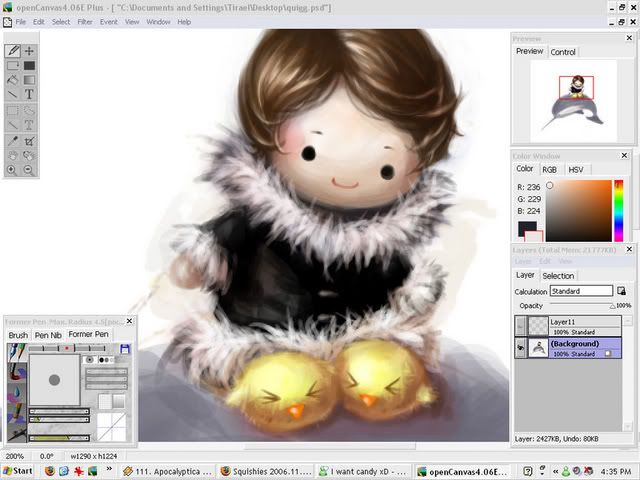This screenshot has height=480, width=640.
Task: Pick a color in the saturation square
Action: pyautogui.click(x=579, y=211)
